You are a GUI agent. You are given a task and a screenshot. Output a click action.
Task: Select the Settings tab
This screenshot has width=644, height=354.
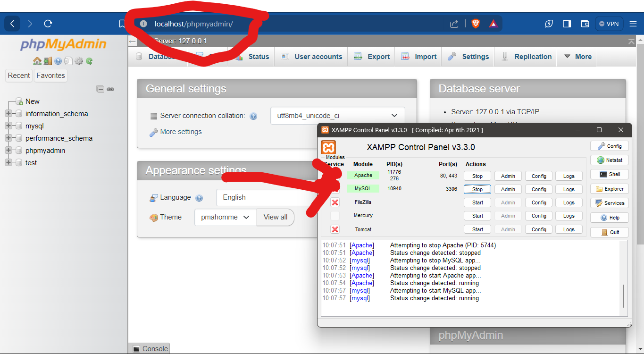click(x=468, y=57)
